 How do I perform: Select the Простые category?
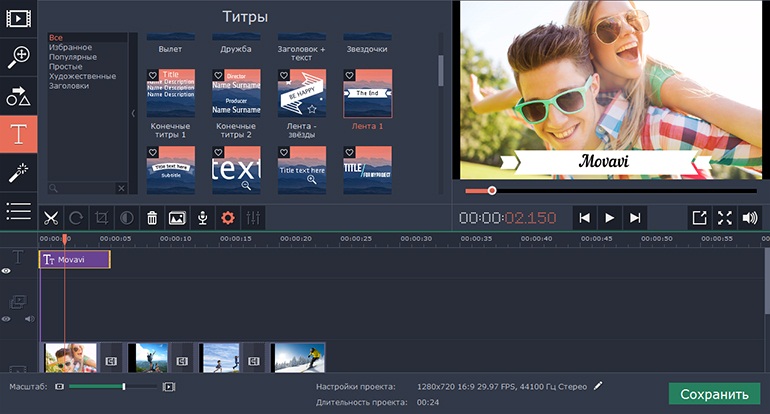point(65,66)
